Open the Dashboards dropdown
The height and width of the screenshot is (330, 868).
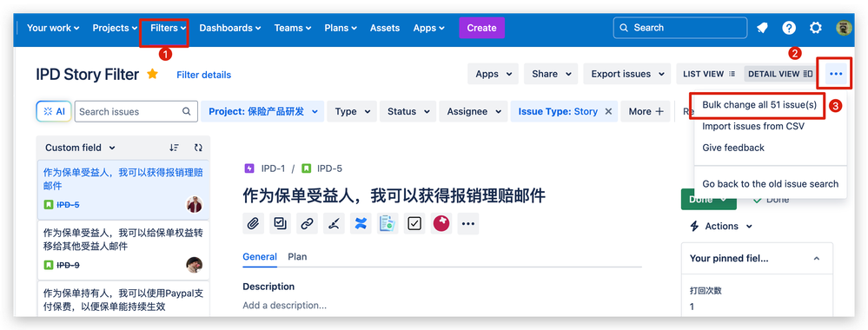click(x=229, y=28)
